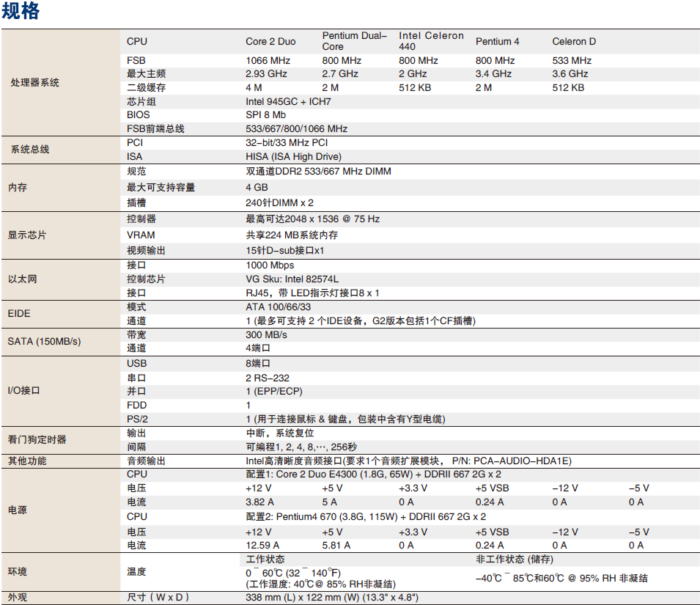This screenshot has width=700, height=605.
Task: Select 338 mm (L) x 122 mm dimensions
Action: 332,598
